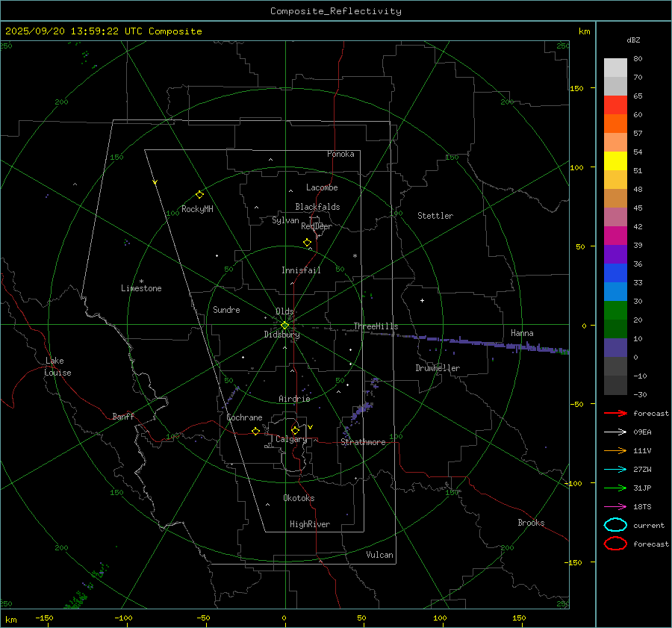Click the green 31JP arrow legend icon
Viewport: 672px width, 628px height.
point(615,488)
